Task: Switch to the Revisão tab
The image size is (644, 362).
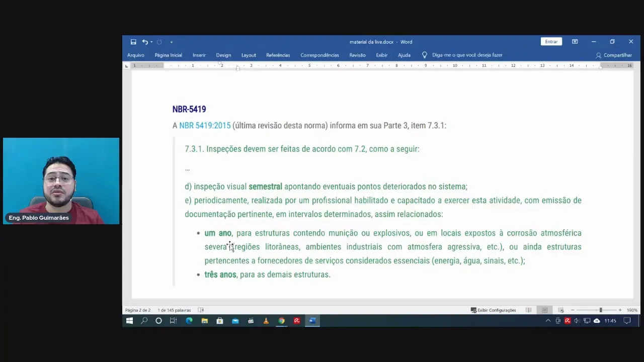Action: point(357,55)
